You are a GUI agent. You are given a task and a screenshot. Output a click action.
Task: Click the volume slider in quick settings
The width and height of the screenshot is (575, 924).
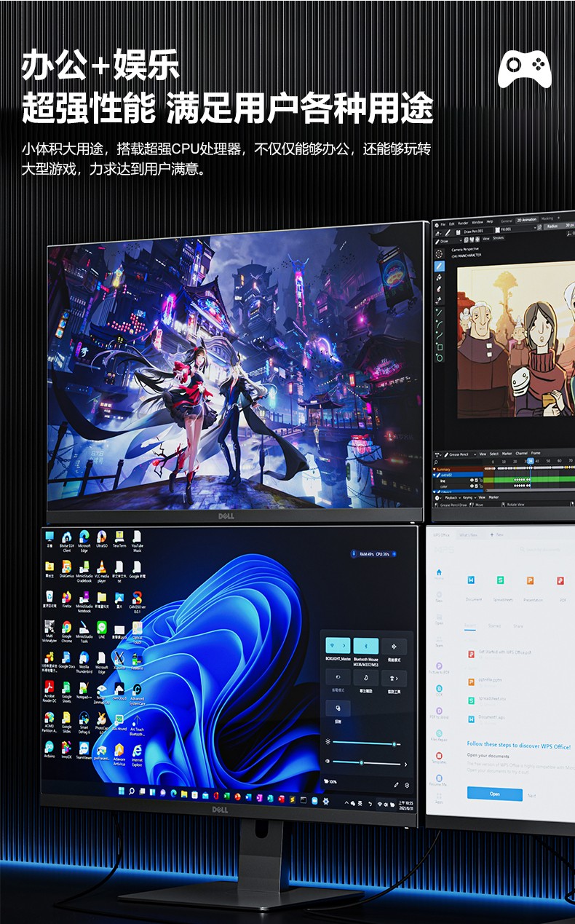coord(366,763)
